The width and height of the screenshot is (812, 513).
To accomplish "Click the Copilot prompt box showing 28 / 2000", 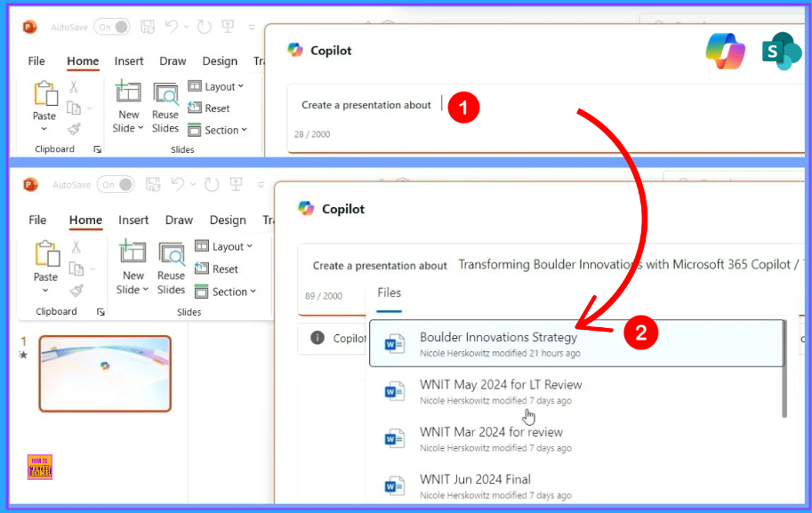I will (x=547, y=118).
